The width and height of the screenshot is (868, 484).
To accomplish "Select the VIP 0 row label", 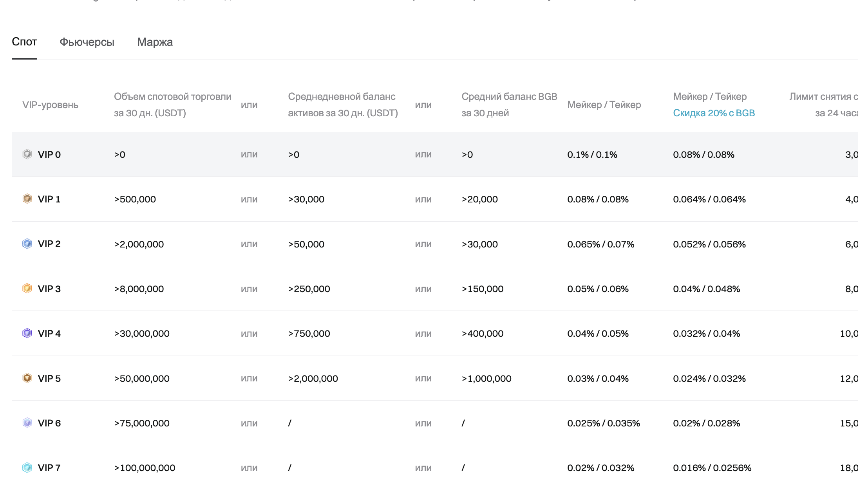I will click(x=49, y=154).
